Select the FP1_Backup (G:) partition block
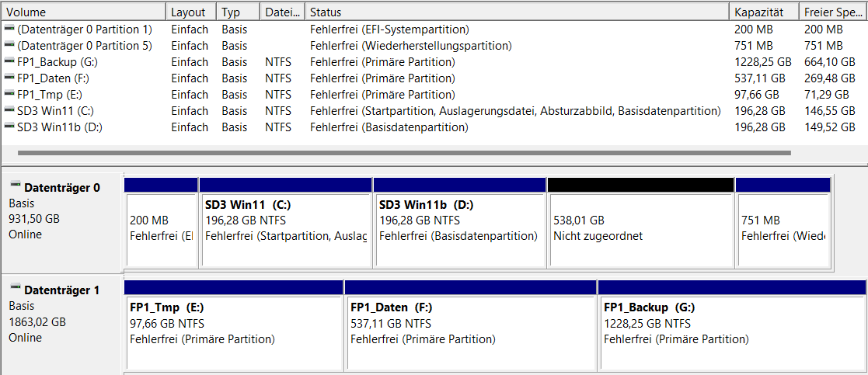868x375 pixels. click(x=730, y=332)
